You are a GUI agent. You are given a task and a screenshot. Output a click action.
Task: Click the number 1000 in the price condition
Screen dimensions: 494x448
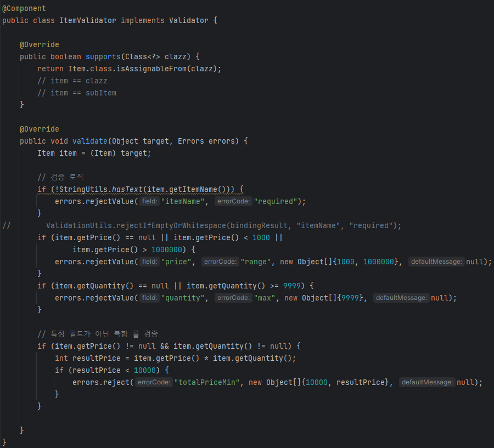261,237
